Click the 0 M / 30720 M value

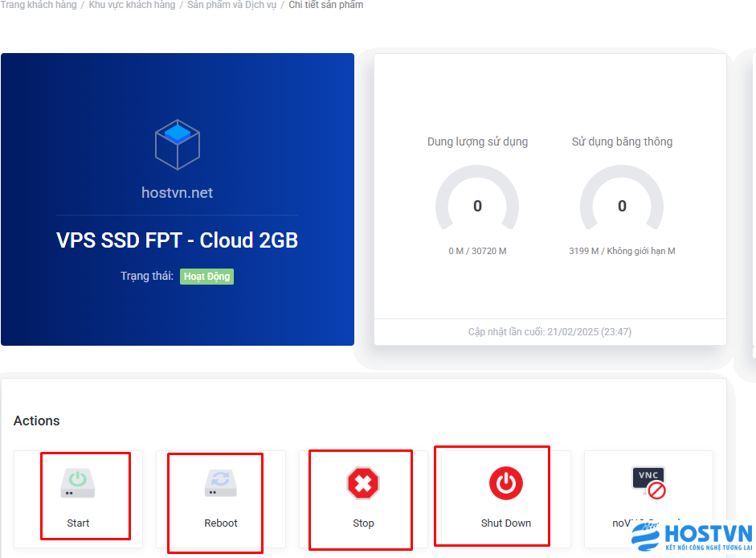477,251
